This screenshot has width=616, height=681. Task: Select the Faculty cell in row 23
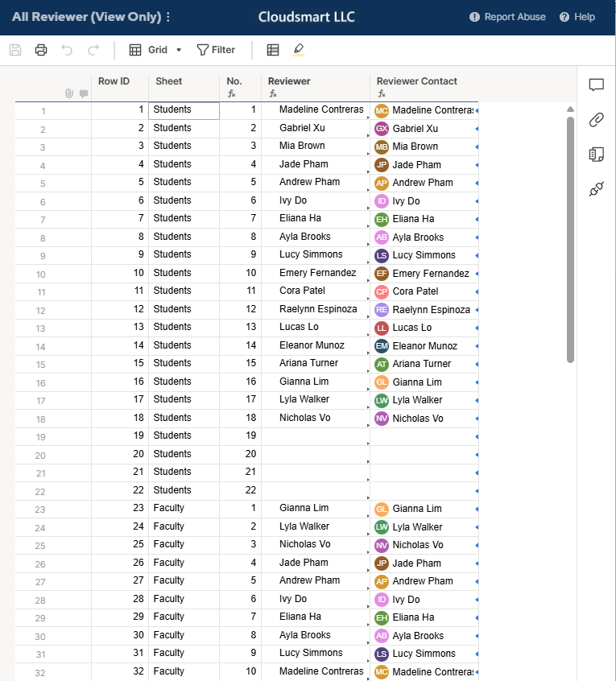[x=184, y=509]
